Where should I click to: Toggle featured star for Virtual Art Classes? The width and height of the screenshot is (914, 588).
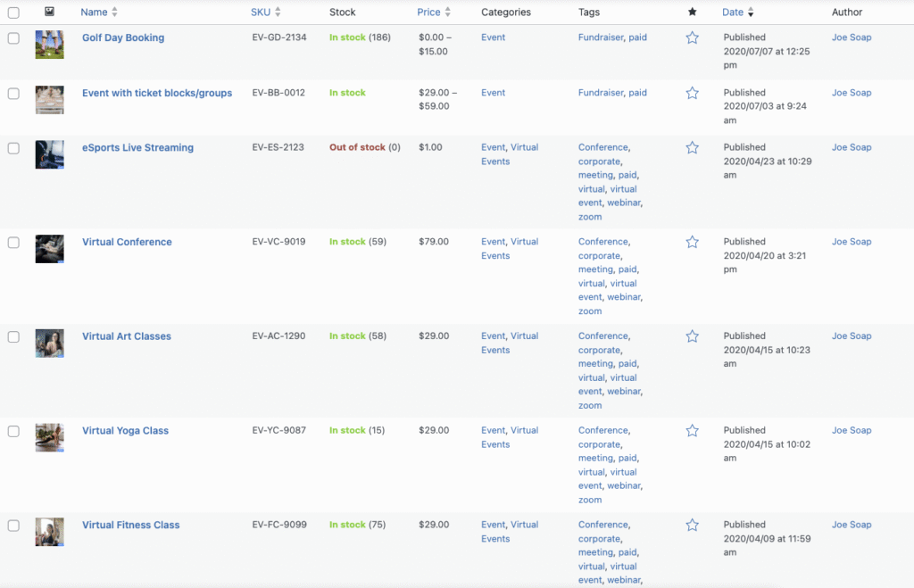tap(692, 336)
